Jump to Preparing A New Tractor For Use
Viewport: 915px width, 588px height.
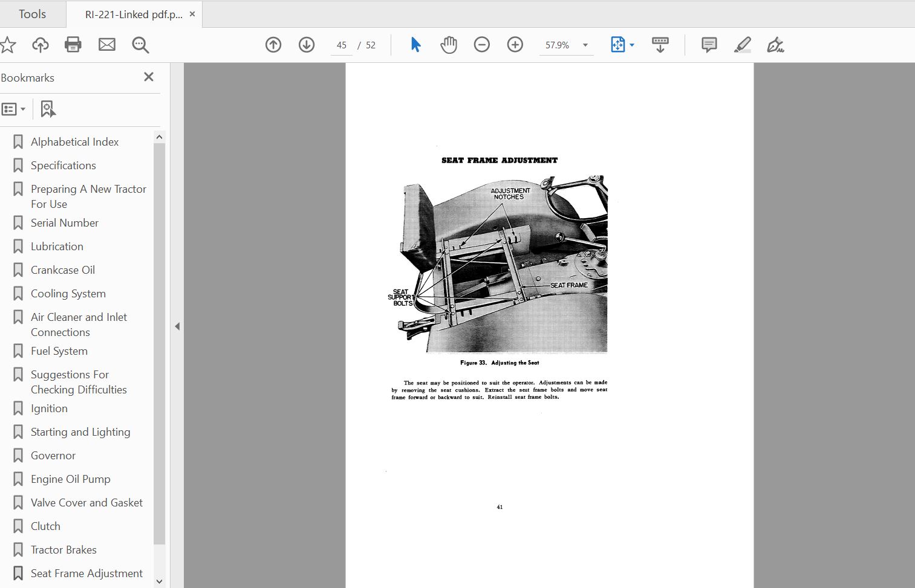pos(88,196)
